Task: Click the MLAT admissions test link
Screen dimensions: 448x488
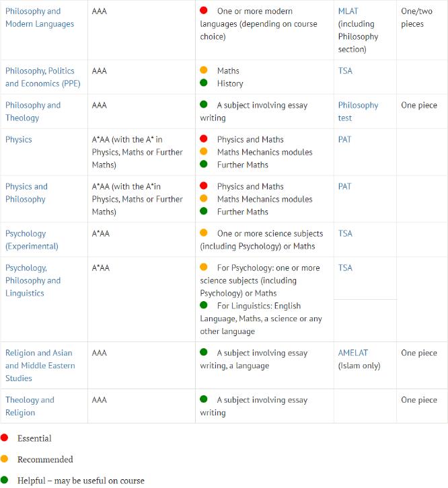Action: (x=348, y=11)
